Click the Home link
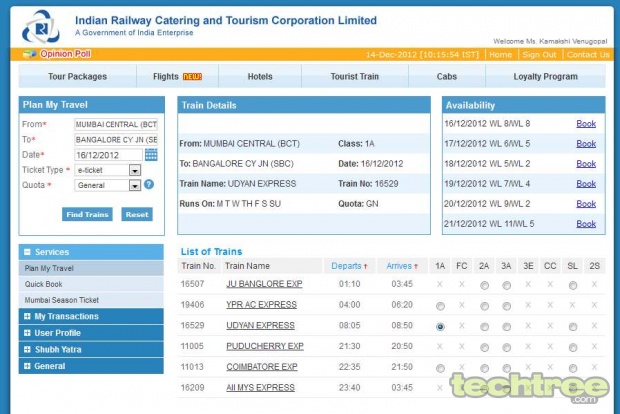 point(501,55)
